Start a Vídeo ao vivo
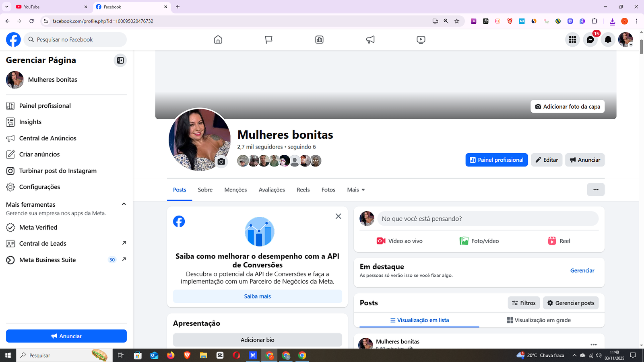 (400, 241)
